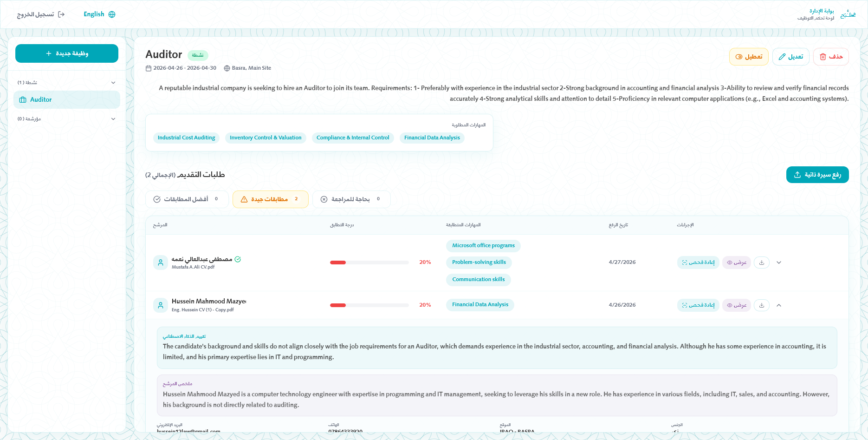868x440 pixels.
Task: Collapse Hussein Mahmood's expanded details
Action: click(x=779, y=305)
